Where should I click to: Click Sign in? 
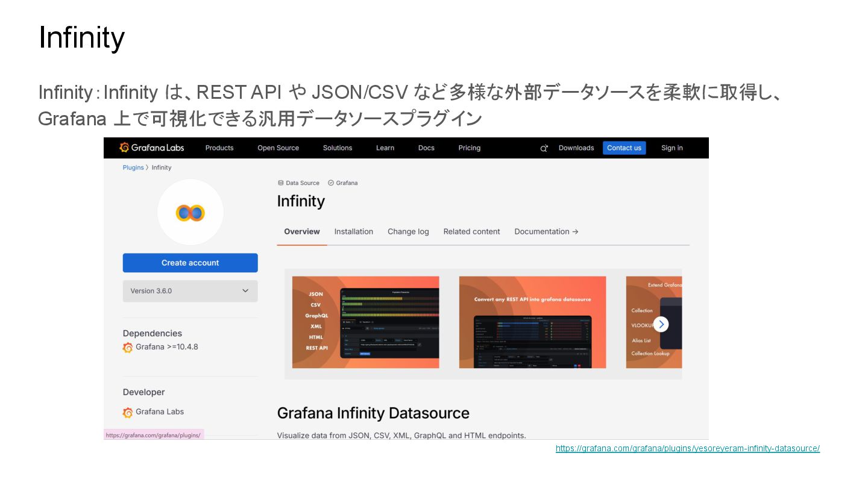pos(672,148)
